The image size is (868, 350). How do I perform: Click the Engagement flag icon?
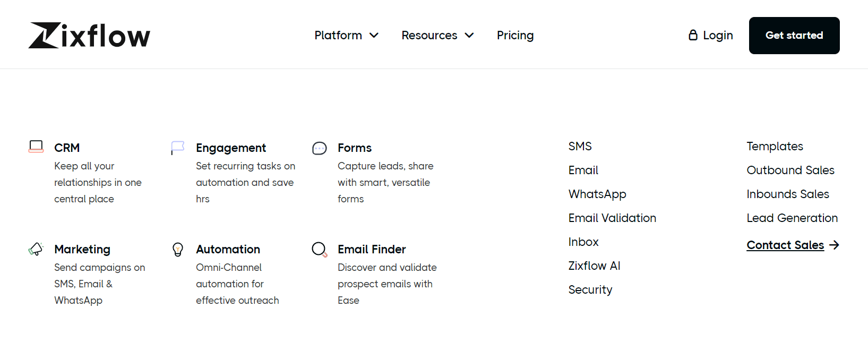pyautogui.click(x=178, y=147)
